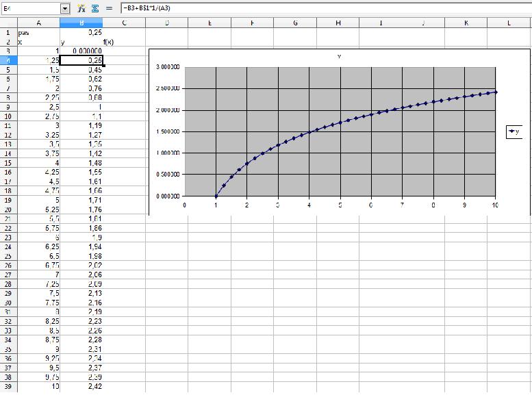Click the chart title y

coord(340,56)
